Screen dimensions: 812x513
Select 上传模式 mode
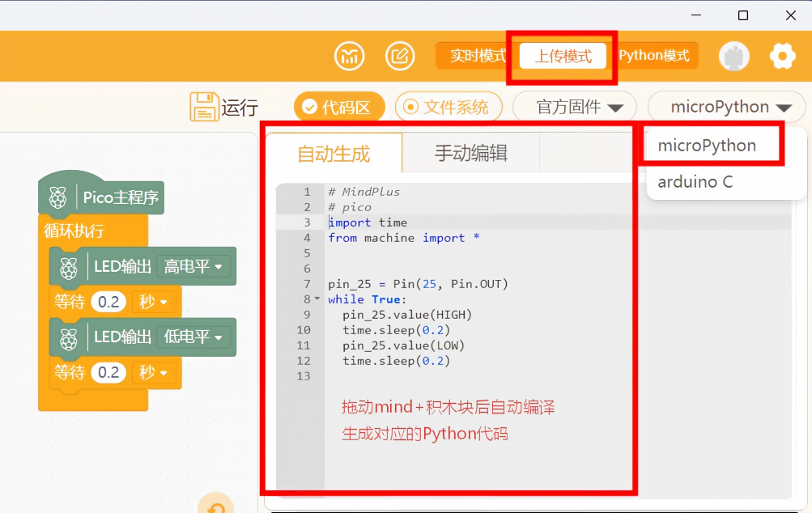tap(563, 56)
